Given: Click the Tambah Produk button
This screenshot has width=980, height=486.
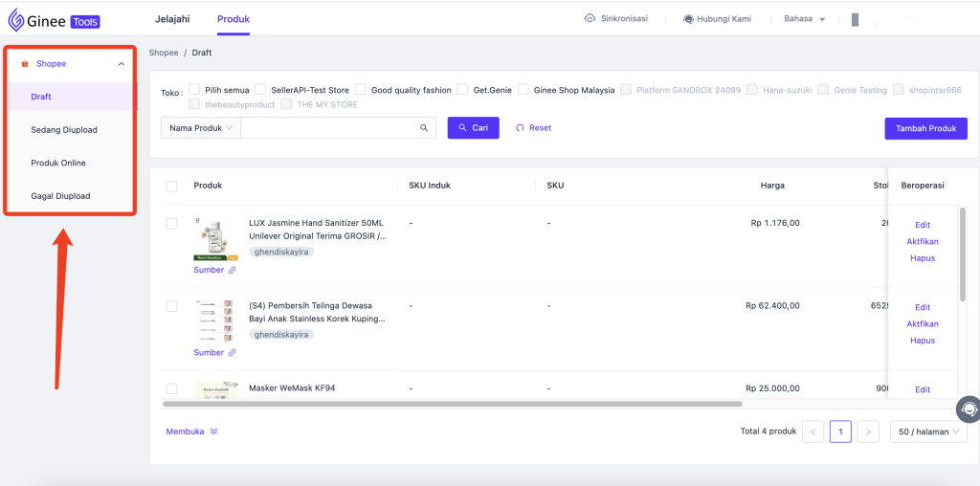Looking at the screenshot, I should [x=925, y=128].
